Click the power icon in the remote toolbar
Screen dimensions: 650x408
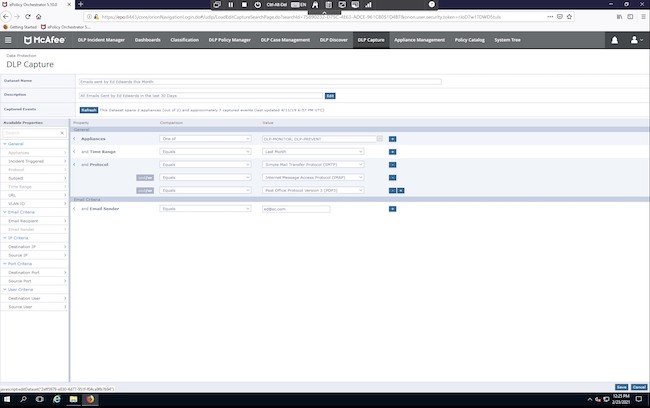pos(258,5)
